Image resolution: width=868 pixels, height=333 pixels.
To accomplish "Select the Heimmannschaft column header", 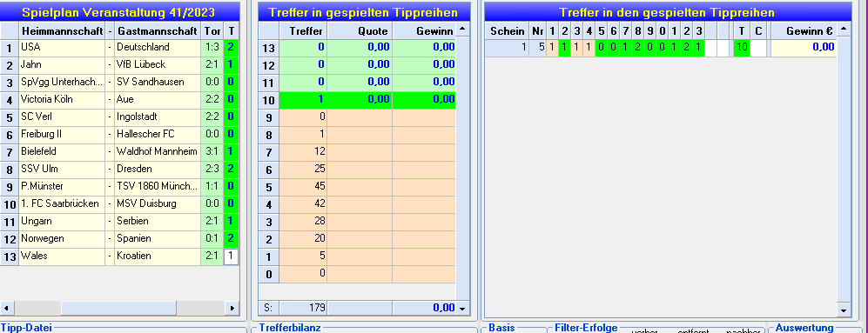I will [62, 30].
